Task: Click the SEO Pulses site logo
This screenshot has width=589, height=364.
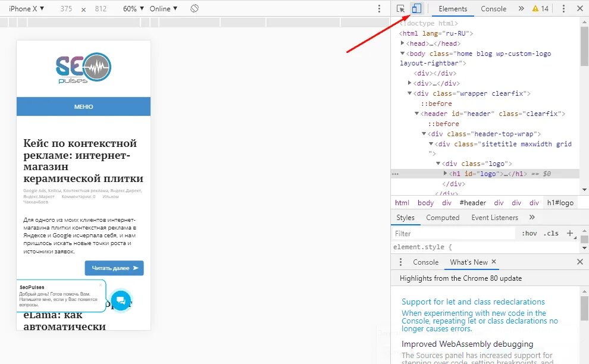Action: coord(83,68)
